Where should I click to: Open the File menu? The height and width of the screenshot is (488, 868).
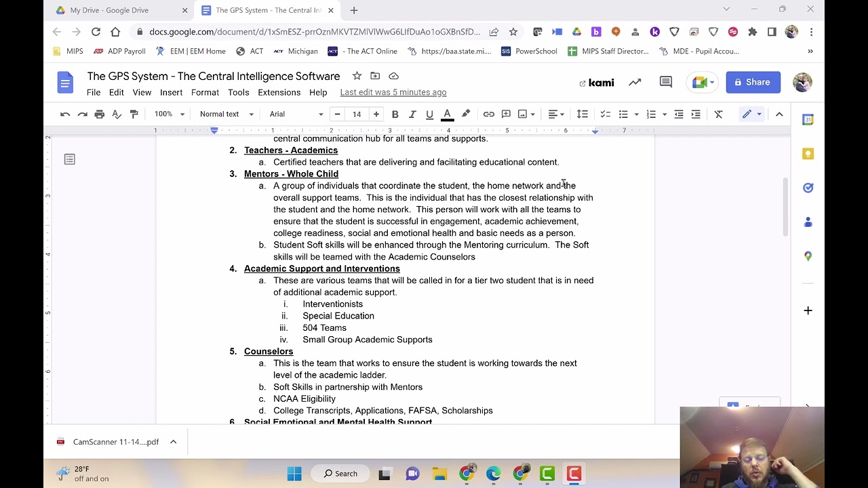(94, 92)
